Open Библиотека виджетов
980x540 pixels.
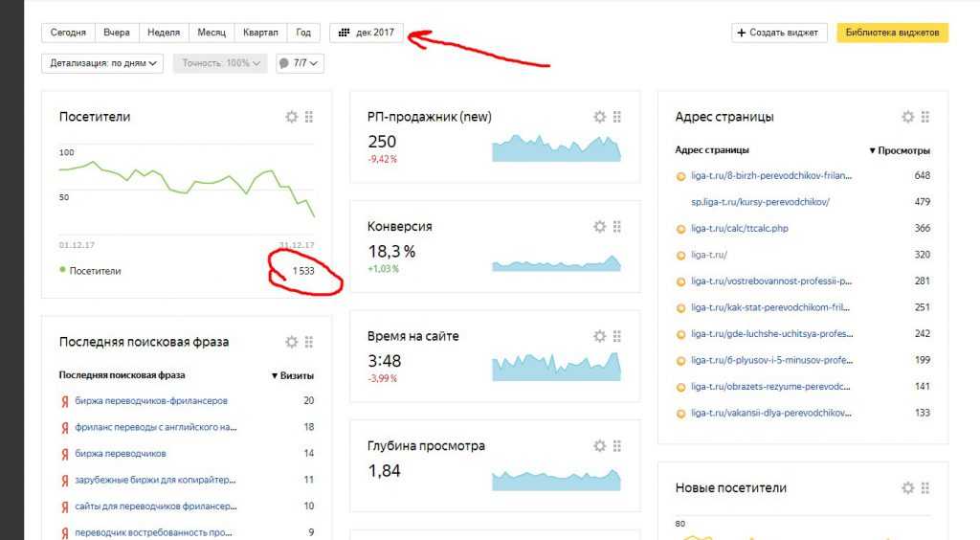892,33
